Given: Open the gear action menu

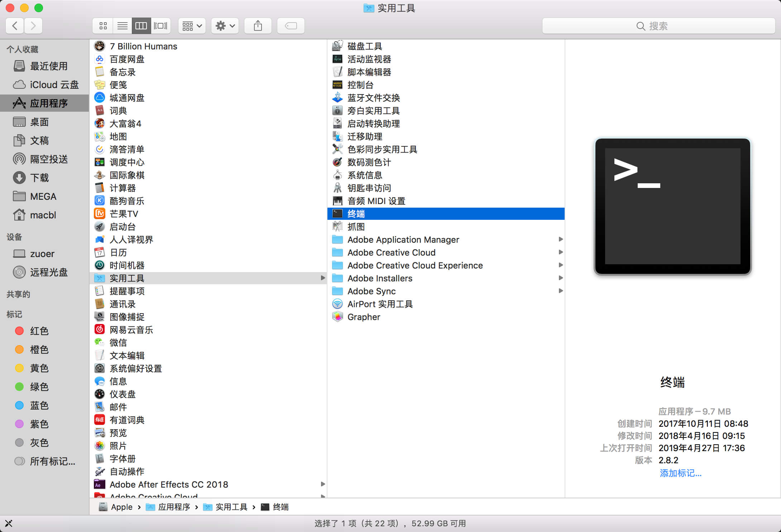Looking at the screenshot, I should click(x=225, y=26).
